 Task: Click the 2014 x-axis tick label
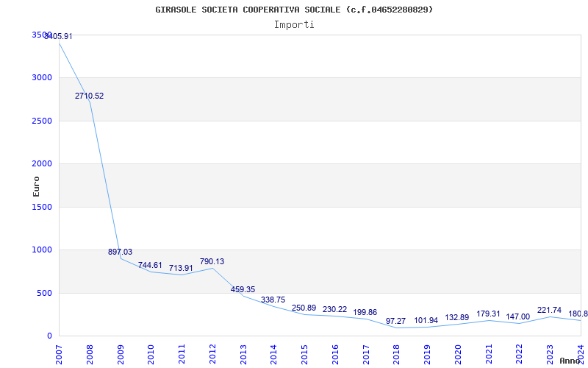click(x=273, y=355)
